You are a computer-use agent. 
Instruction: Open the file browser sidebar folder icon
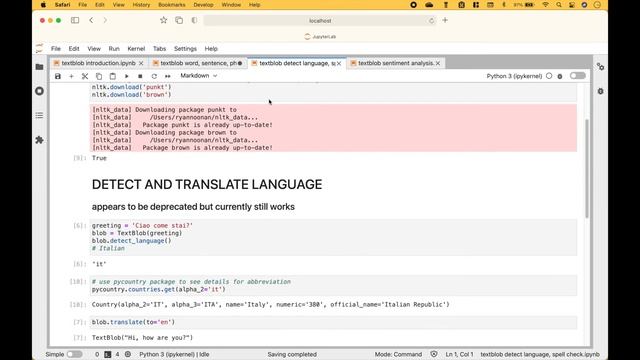pos(40,67)
